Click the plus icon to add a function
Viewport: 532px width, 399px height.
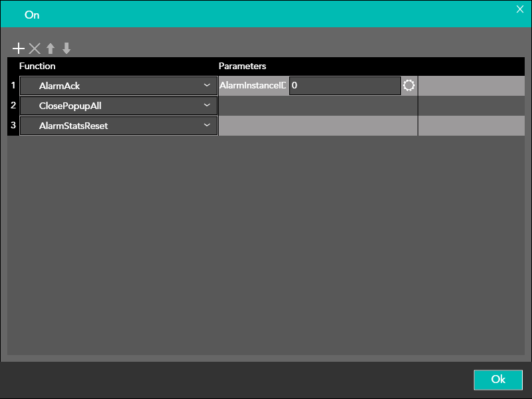(x=19, y=49)
